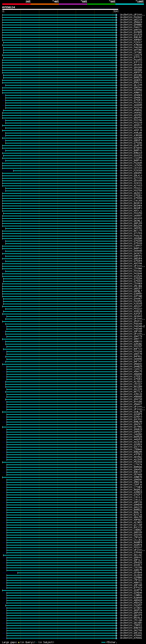Select the UniRef100_P42644 label
This screenshot has width=146, height=644.
[131, 274]
